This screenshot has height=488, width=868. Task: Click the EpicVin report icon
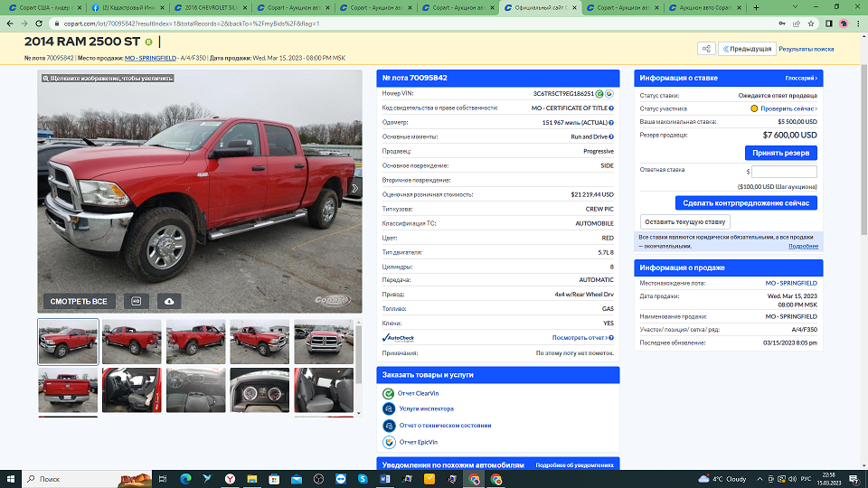tap(389, 442)
